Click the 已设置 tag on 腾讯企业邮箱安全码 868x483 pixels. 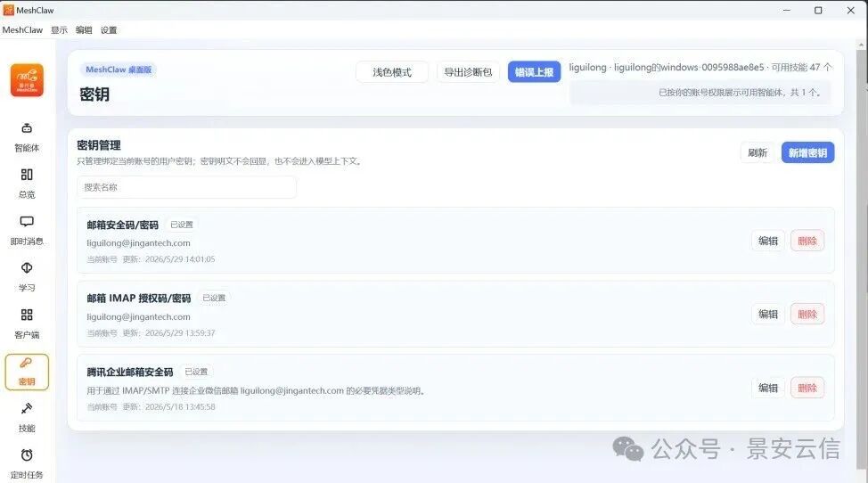(x=196, y=372)
